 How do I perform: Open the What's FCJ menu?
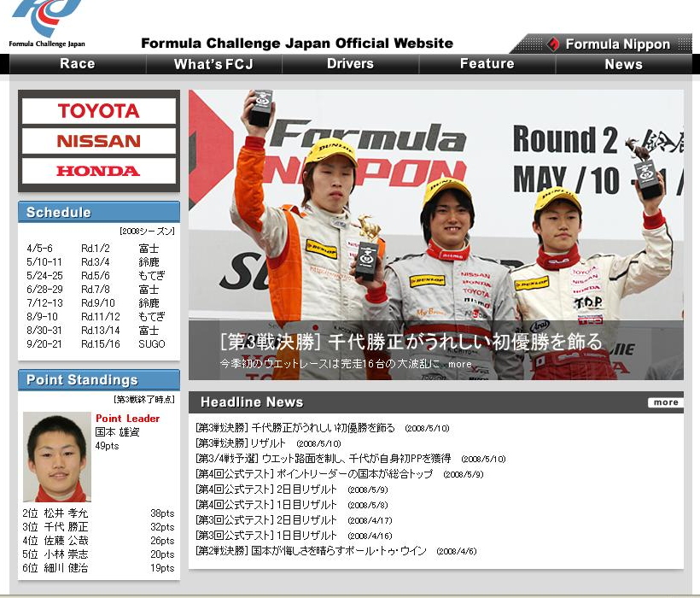coord(213,64)
